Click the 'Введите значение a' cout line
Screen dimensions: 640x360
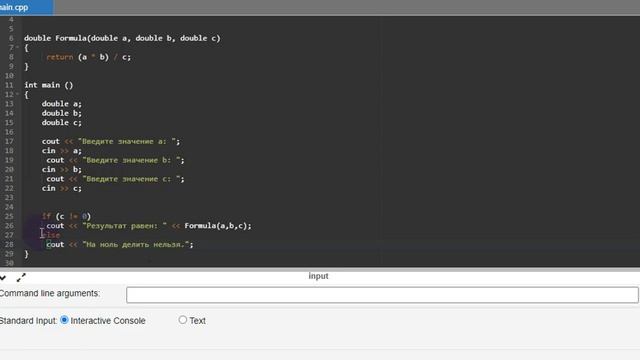tap(111, 141)
